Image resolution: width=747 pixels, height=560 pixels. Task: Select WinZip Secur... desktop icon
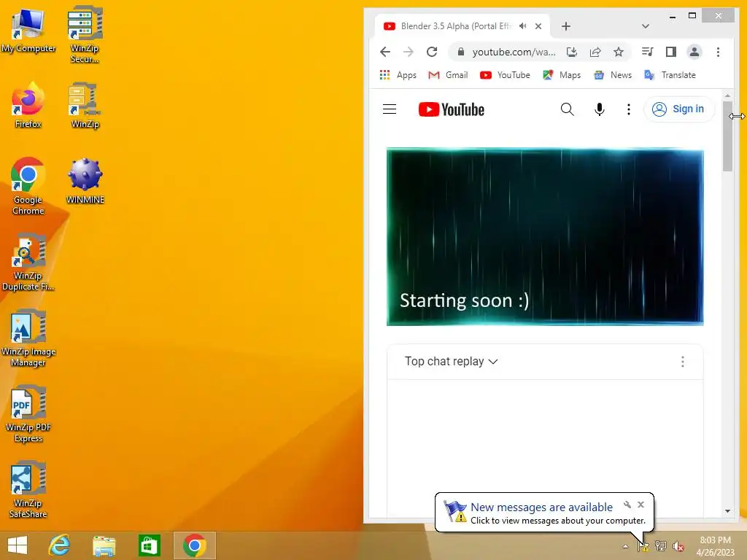click(x=85, y=35)
